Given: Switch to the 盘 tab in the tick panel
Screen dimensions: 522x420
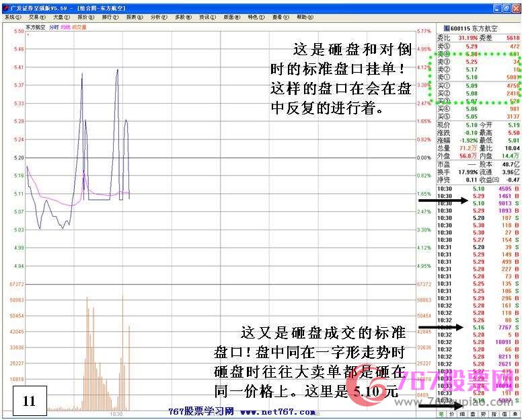Looking at the screenshot, I should click(473, 414).
